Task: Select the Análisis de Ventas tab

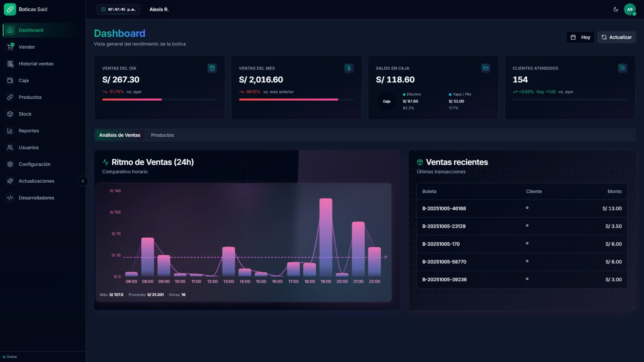Action: point(120,135)
